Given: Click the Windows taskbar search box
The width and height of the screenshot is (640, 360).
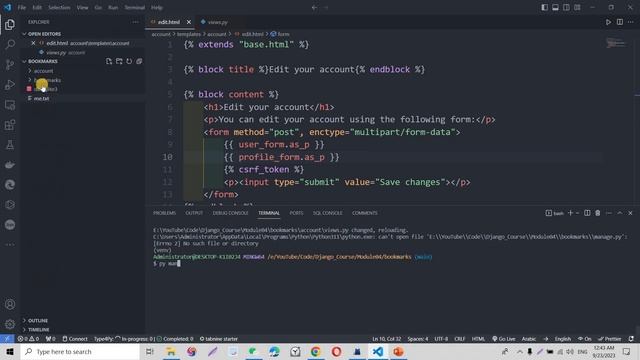Looking at the screenshot, I should click(80, 351).
